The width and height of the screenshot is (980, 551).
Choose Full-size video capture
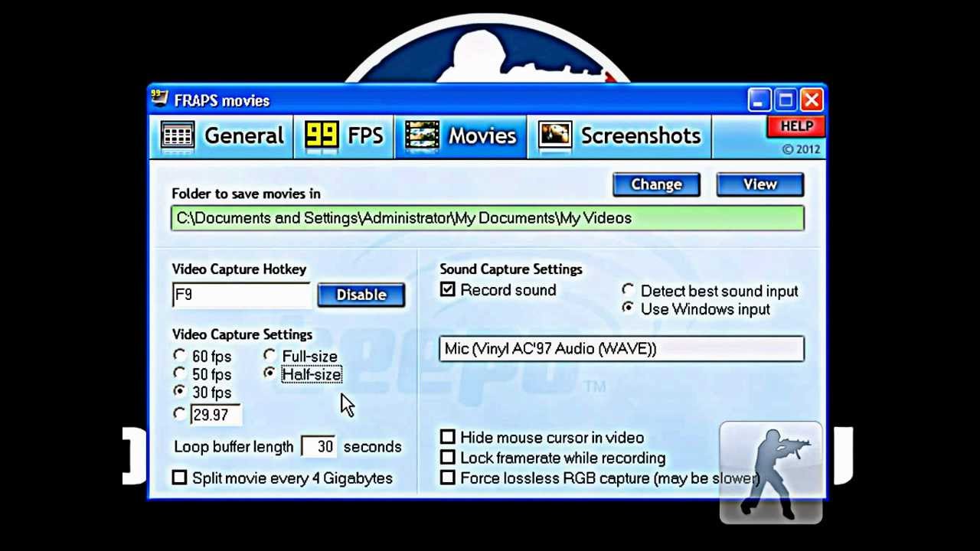[269, 355]
